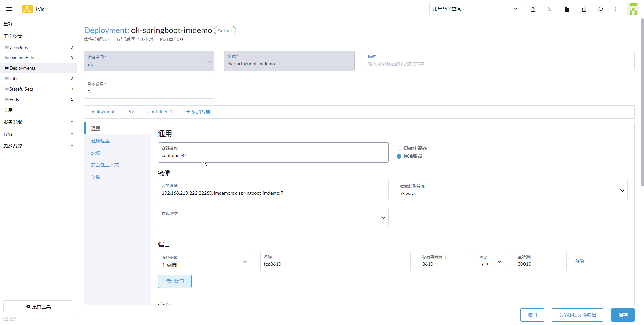Open the resource search icon
The image size is (644, 325).
point(600,9)
